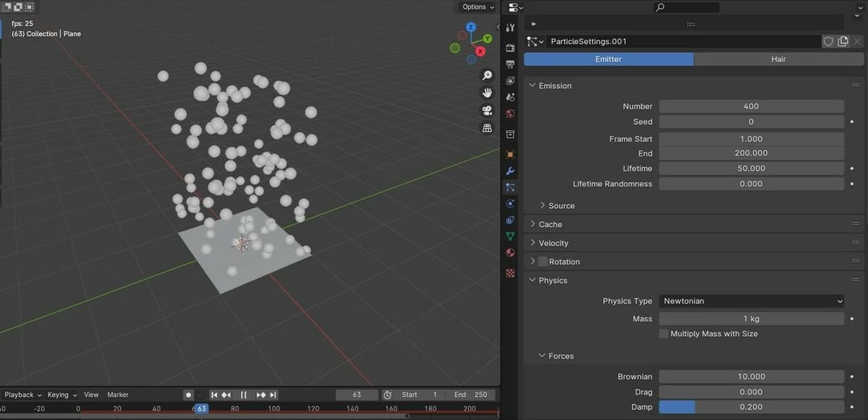Open the Tool properties tab icon
The image size is (868, 420).
(510, 27)
